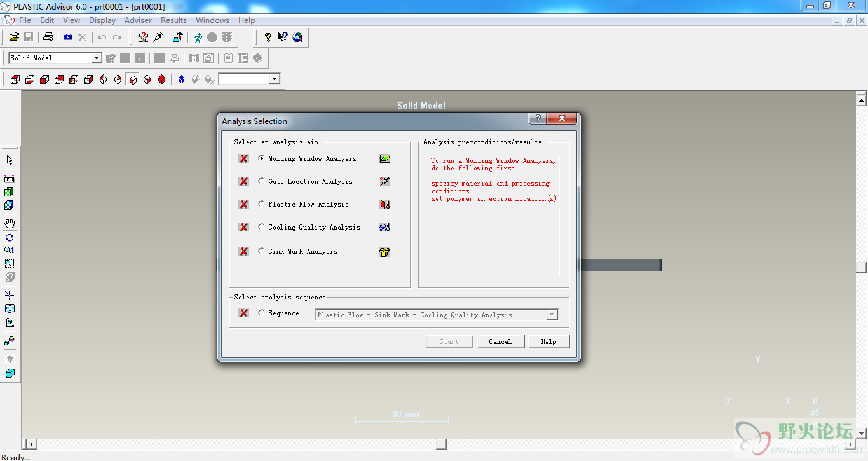Select the Sequence radio button

[261, 313]
